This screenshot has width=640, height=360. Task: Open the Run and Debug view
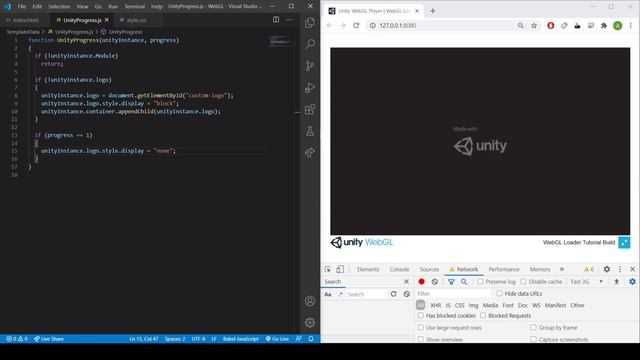(x=310, y=87)
